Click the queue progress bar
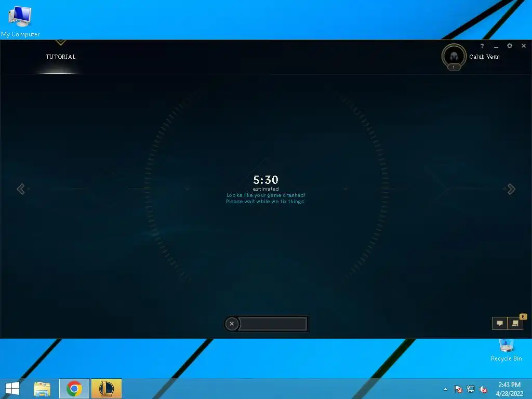The width and height of the screenshot is (532, 399). pyautogui.click(x=273, y=324)
